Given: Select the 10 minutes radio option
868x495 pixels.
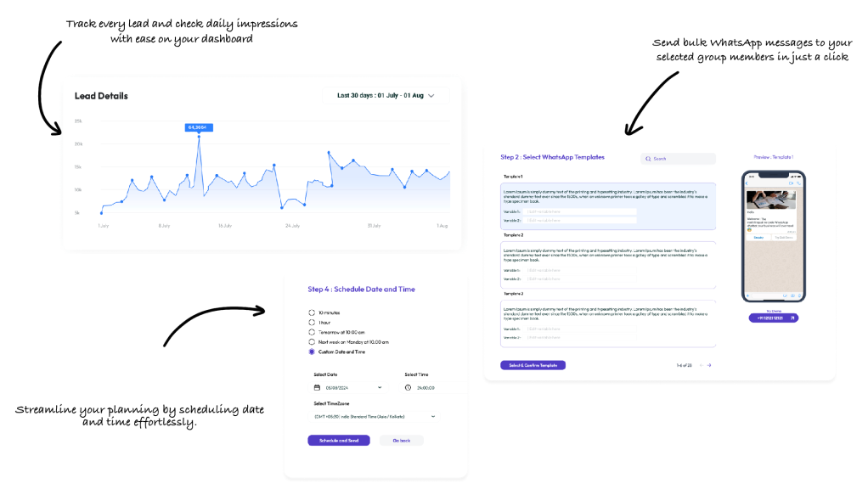Looking at the screenshot, I should (x=312, y=312).
